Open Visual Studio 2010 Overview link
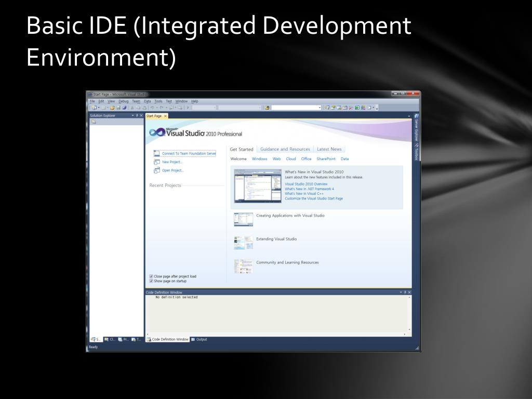 click(x=306, y=184)
